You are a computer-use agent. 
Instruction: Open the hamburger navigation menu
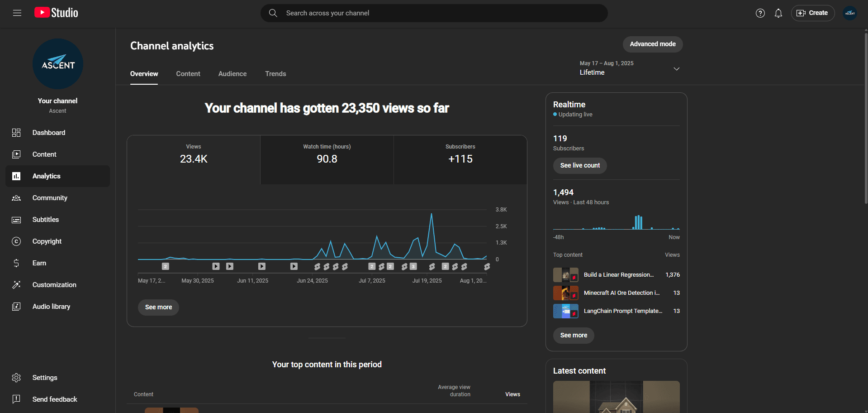click(17, 13)
